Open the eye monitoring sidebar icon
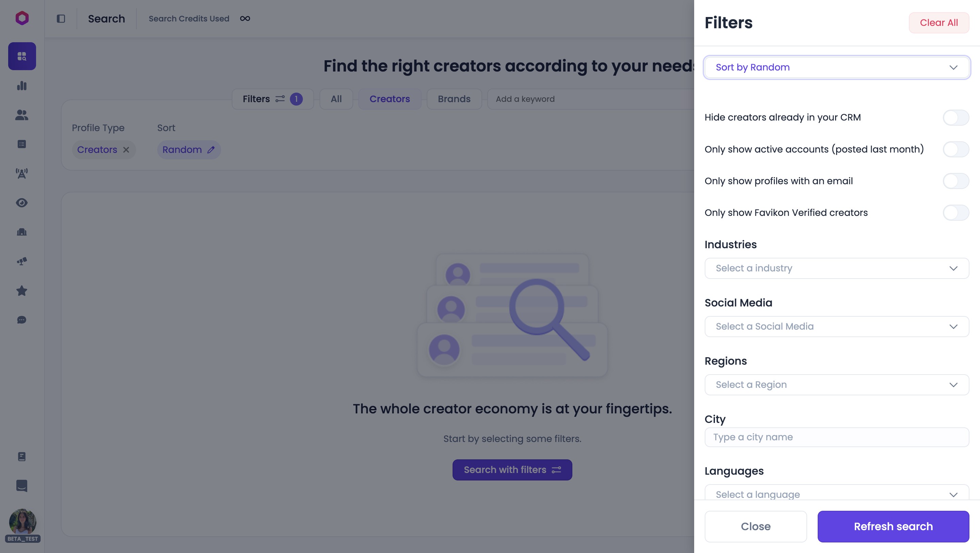 (x=22, y=203)
